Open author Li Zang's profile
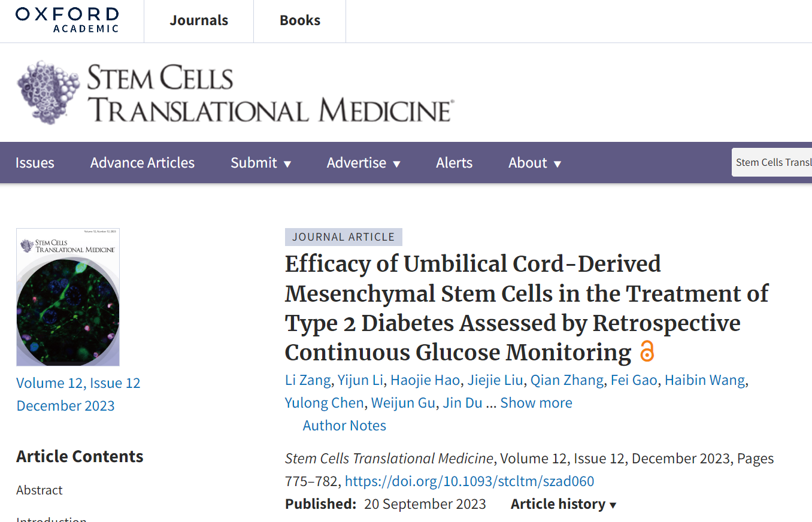This screenshot has width=812, height=522. tap(307, 380)
